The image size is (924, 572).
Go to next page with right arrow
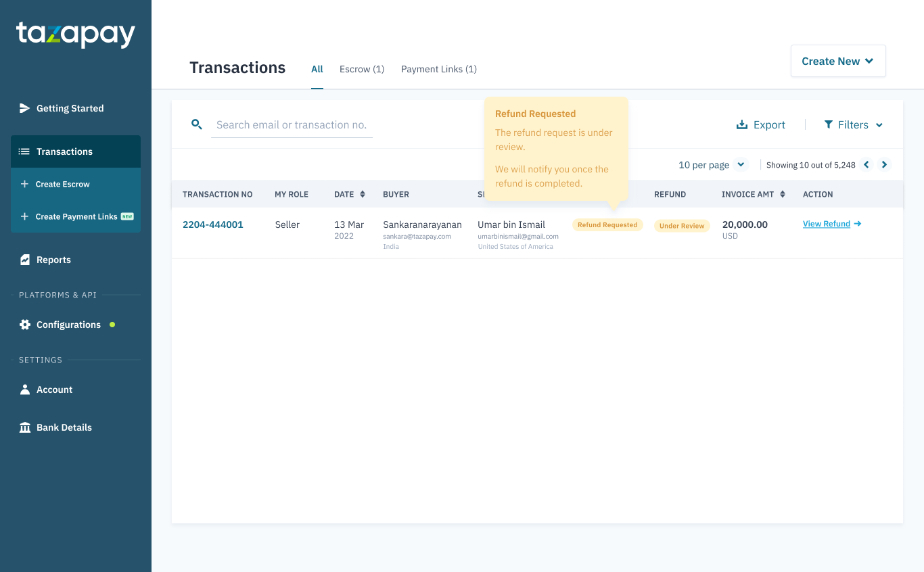coord(884,164)
